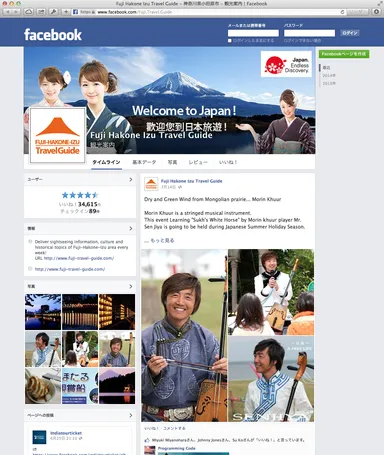Click the downloads icon in Safari toolbar

tap(377, 12)
